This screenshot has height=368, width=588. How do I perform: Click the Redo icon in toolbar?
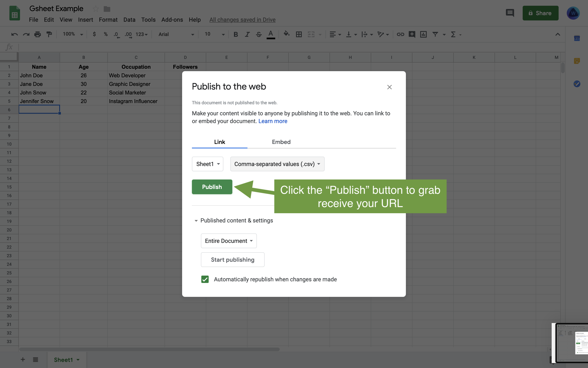click(x=26, y=34)
